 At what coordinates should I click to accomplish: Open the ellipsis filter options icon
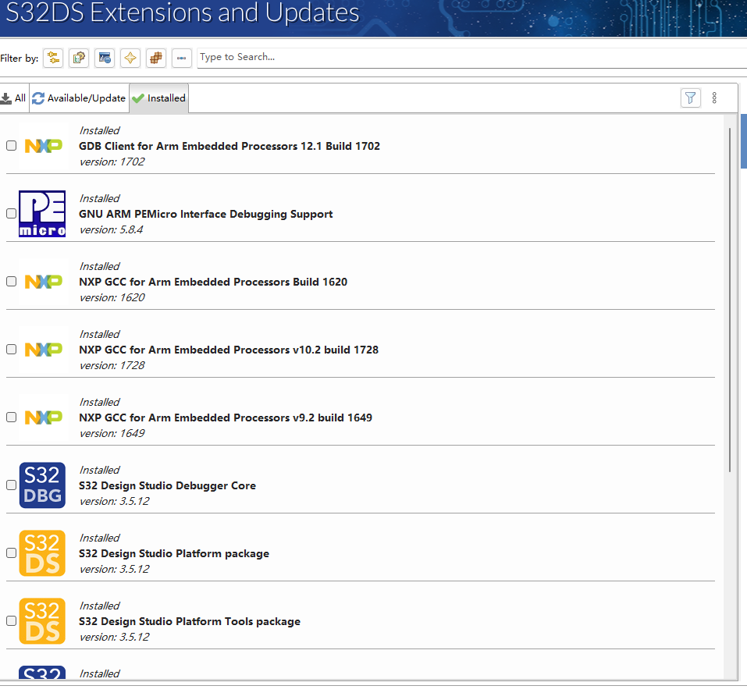(181, 57)
